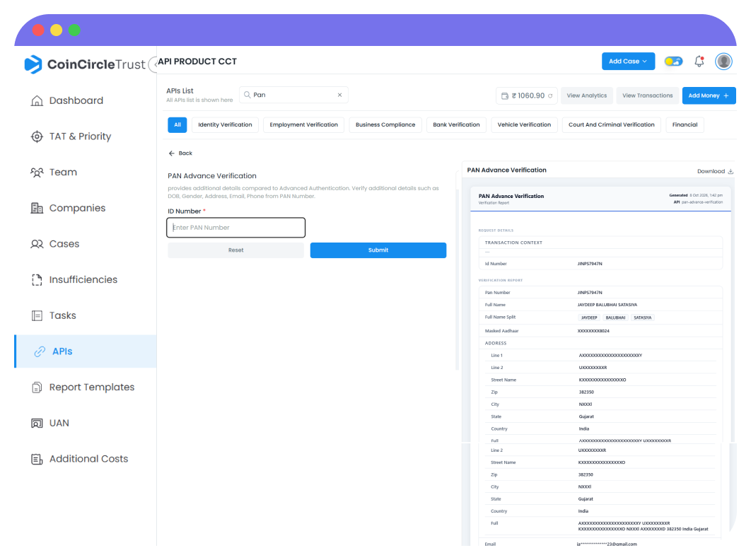Clear the Pan search text
The height and width of the screenshot is (560, 751).
tap(339, 95)
